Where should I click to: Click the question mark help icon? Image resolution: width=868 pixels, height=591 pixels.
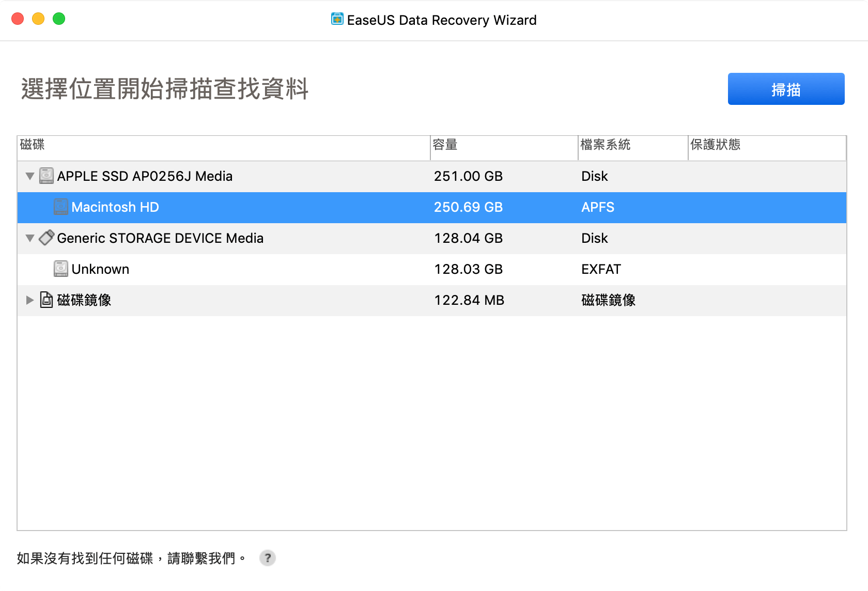tap(267, 558)
